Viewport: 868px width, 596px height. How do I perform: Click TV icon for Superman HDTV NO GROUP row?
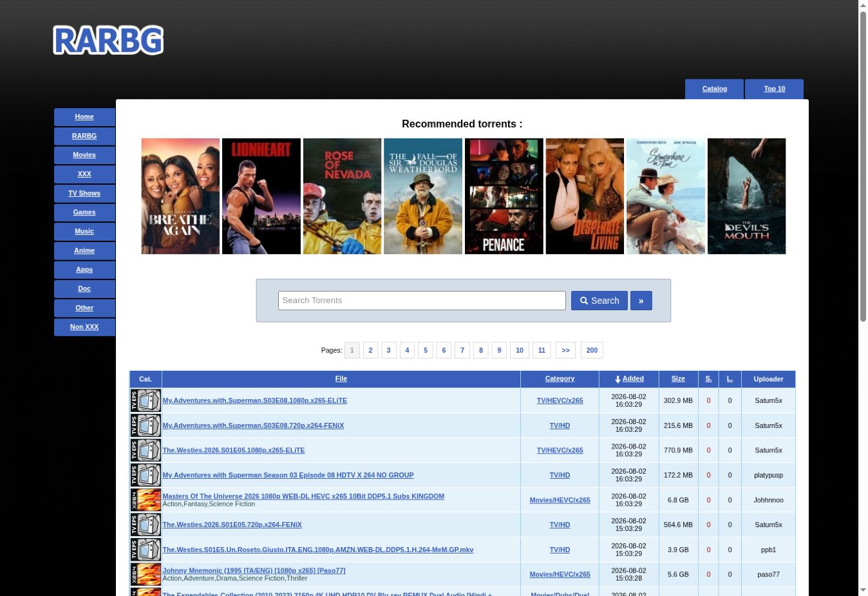point(146,475)
